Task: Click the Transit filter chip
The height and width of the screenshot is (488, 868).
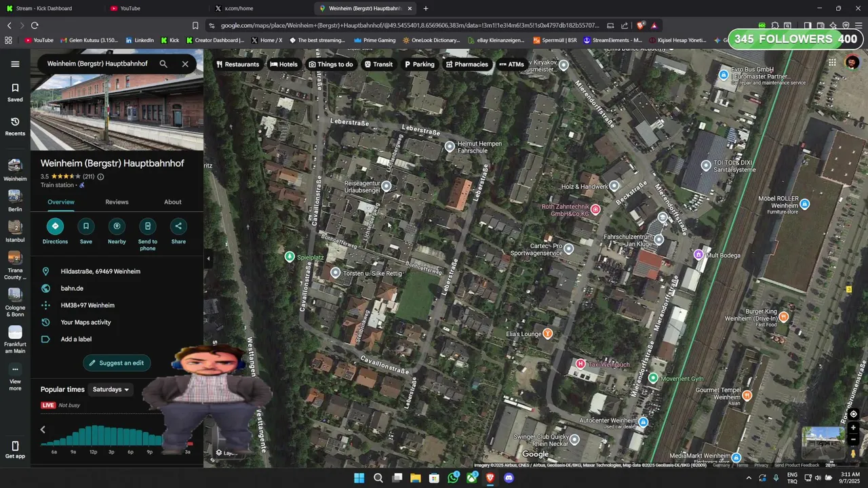Action: click(x=378, y=64)
